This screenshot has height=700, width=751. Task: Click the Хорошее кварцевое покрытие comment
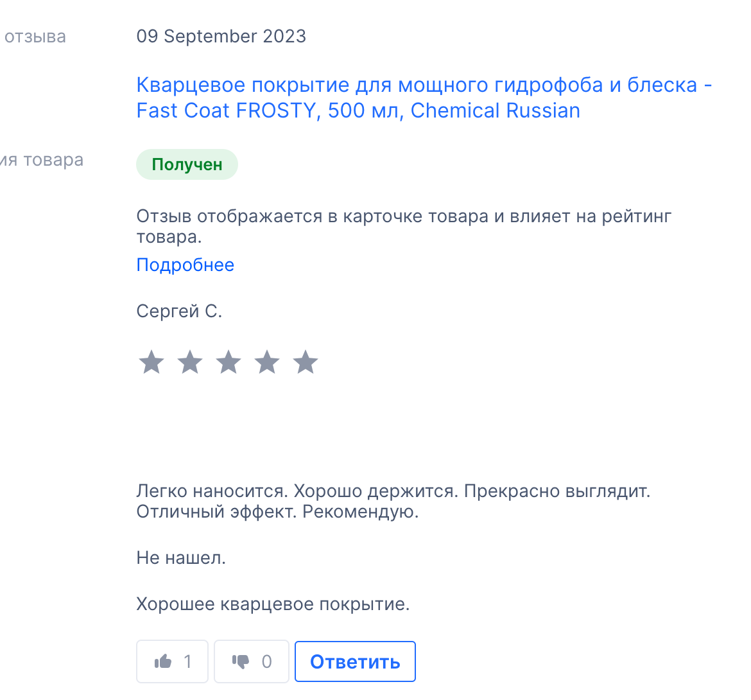[273, 604]
